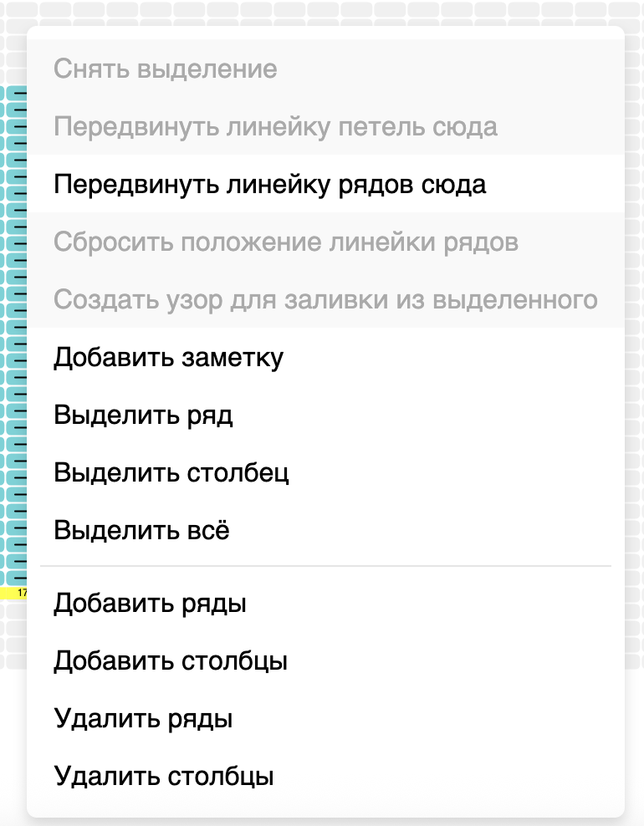Click "Добавить столбцы" to add columns
Image resolution: width=644 pixels, height=826 pixels.
[x=170, y=660]
